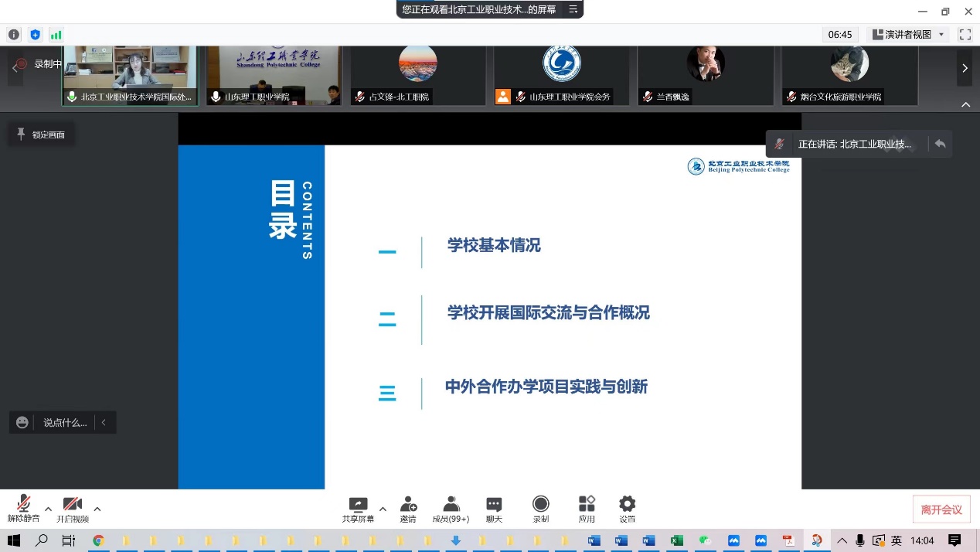This screenshot has width=980, height=552.
Task: Expand audio options arrow beside mute
Action: point(48,509)
